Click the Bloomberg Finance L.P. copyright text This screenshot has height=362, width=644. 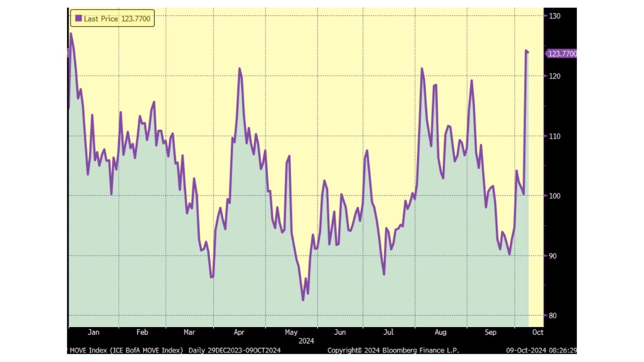pyautogui.click(x=393, y=350)
